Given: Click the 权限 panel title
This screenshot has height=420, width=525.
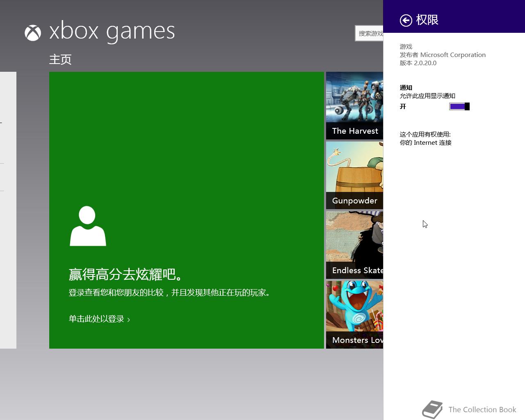Looking at the screenshot, I should 427,20.
